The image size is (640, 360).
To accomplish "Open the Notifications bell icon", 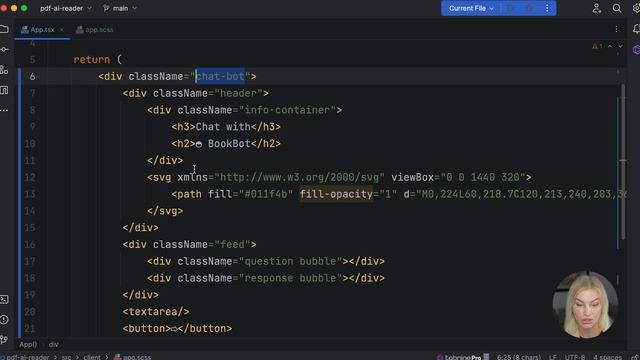I will [636, 29].
